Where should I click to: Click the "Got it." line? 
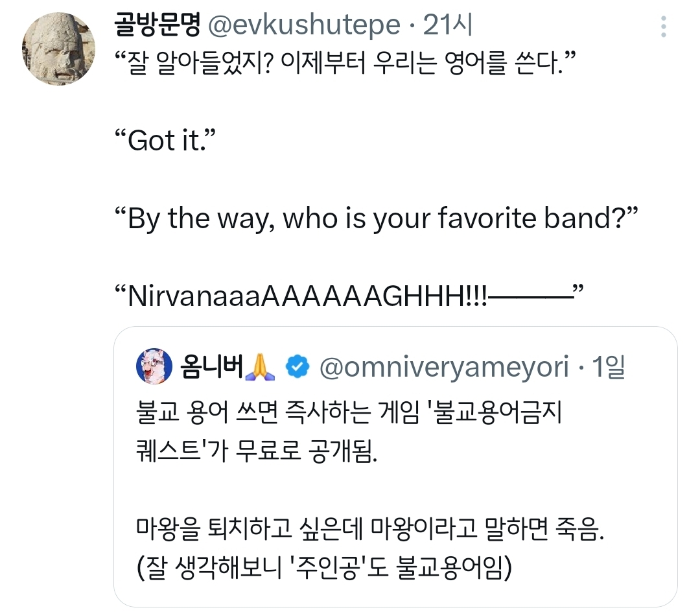point(161,140)
